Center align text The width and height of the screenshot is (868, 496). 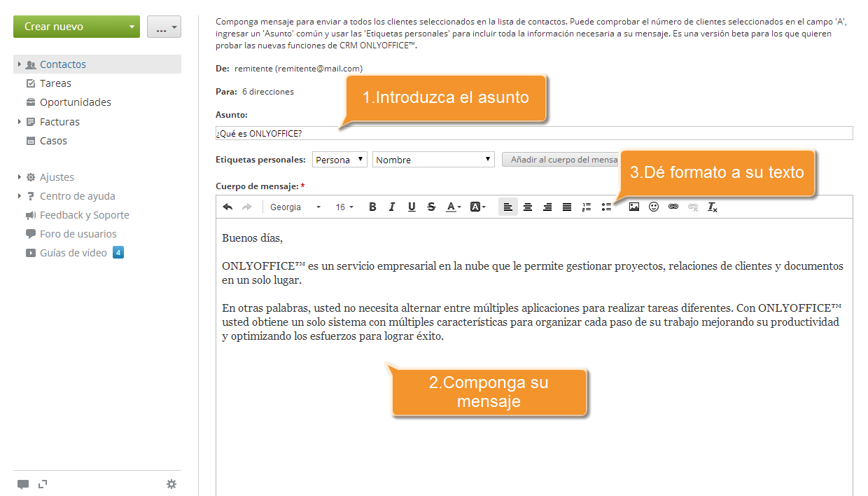pyautogui.click(x=528, y=207)
